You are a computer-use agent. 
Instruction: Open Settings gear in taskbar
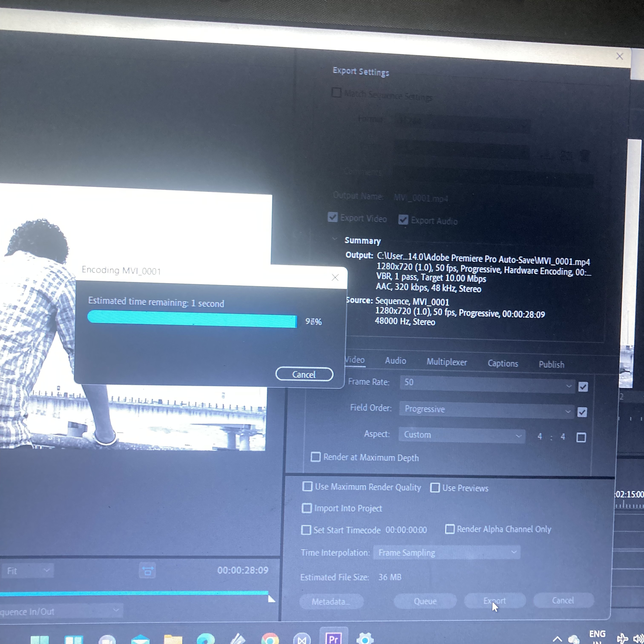tap(365, 639)
